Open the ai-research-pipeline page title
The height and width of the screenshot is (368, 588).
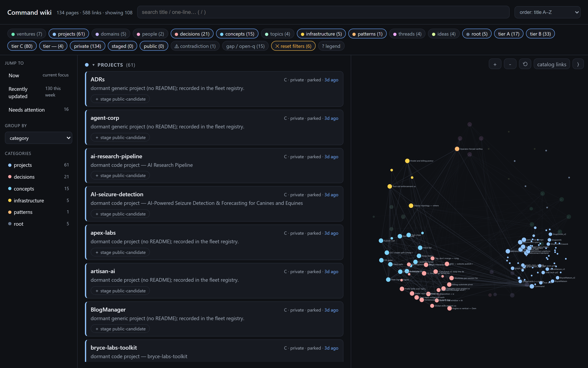[x=116, y=156]
